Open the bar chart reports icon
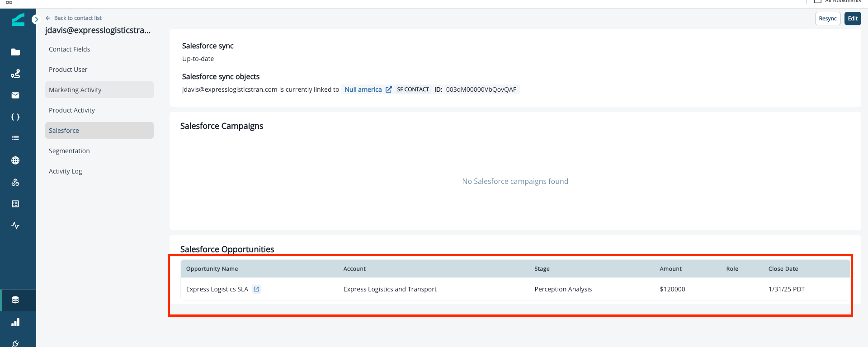The width and height of the screenshot is (868, 347). coord(15,322)
